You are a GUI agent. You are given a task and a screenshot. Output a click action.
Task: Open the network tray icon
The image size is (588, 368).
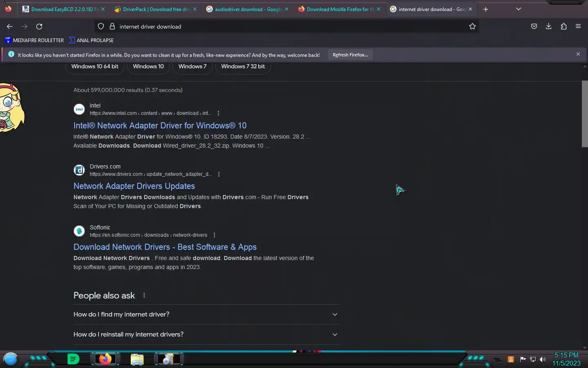point(533,359)
